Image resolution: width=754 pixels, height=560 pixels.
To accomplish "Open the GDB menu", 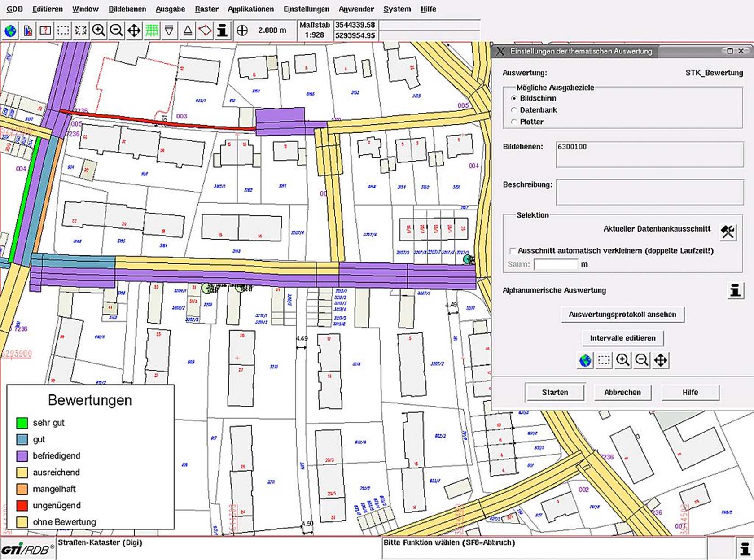I will [x=16, y=9].
